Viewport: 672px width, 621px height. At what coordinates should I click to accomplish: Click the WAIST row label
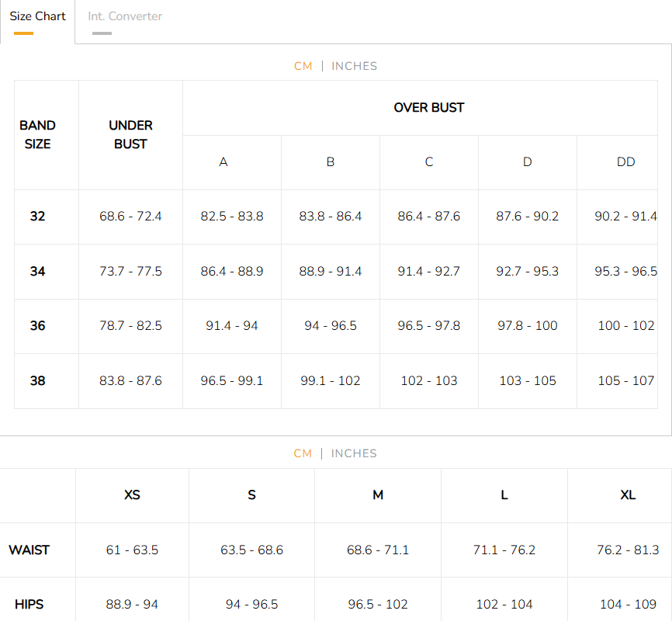click(x=29, y=550)
